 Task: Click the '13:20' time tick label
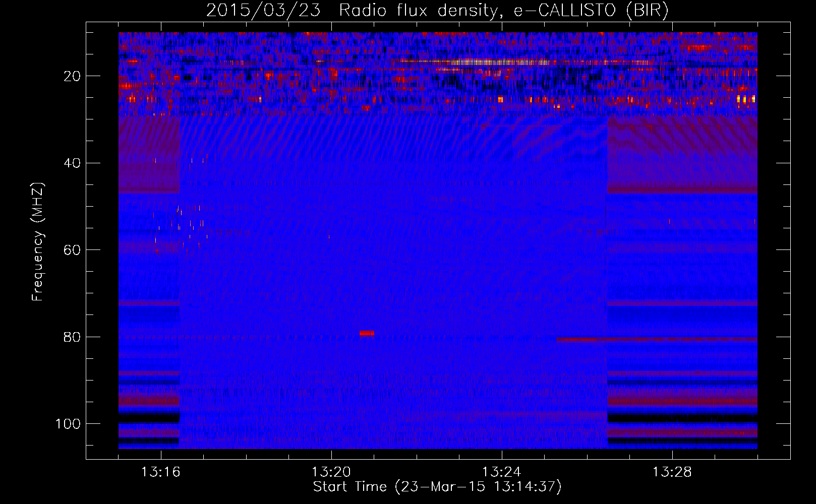pyautogui.click(x=331, y=472)
